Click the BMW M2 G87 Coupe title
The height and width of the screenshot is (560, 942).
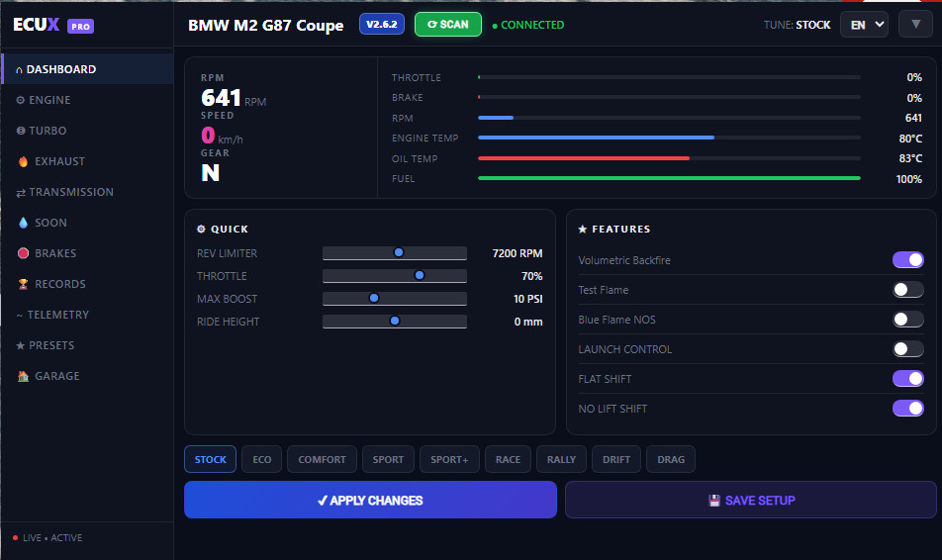[x=265, y=26]
